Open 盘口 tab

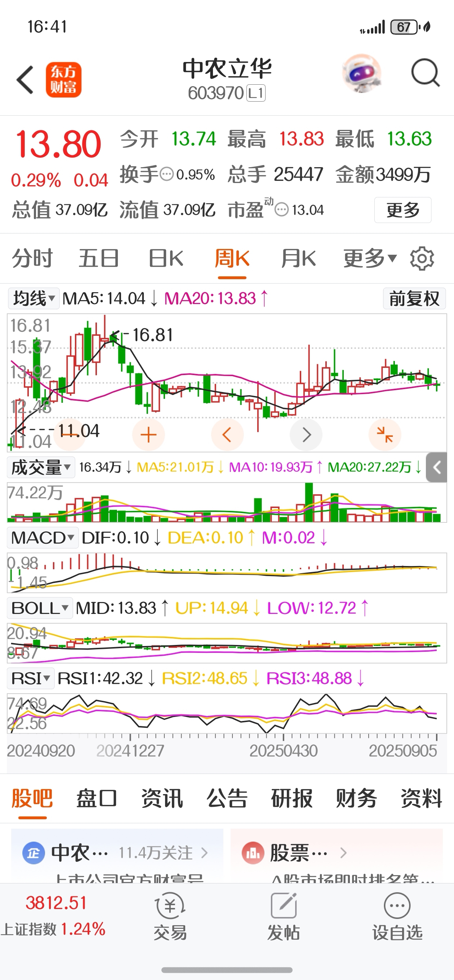click(97, 798)
